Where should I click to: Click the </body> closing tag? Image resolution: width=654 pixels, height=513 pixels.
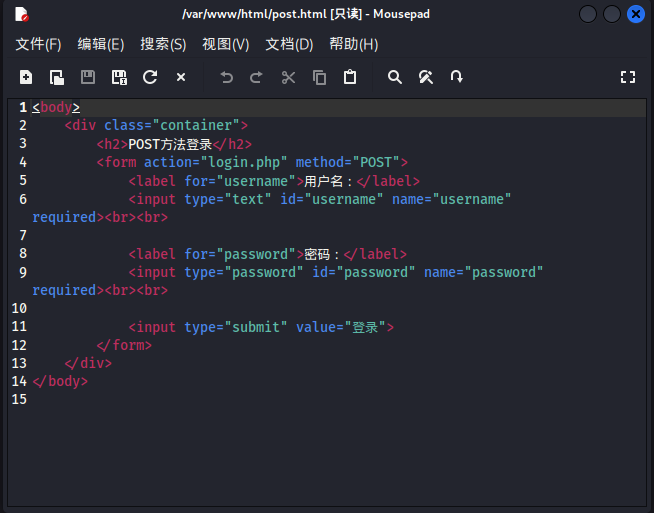(60, 381)
